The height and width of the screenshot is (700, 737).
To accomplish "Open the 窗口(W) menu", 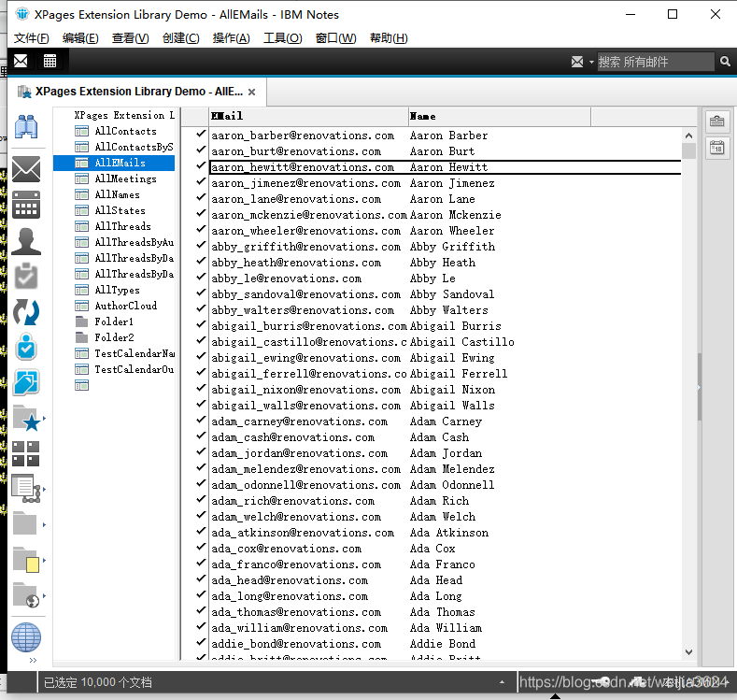I will click(x=335, y=38).
